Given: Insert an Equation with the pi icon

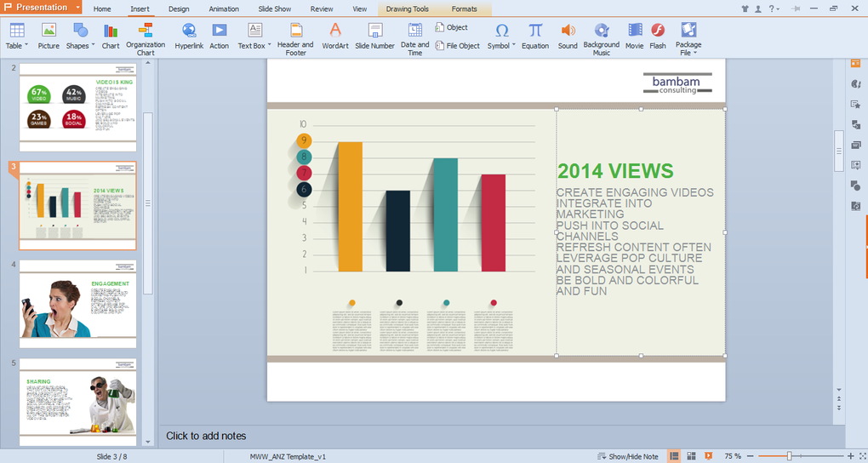Looking at the screenshot, I should pos(534,37).
